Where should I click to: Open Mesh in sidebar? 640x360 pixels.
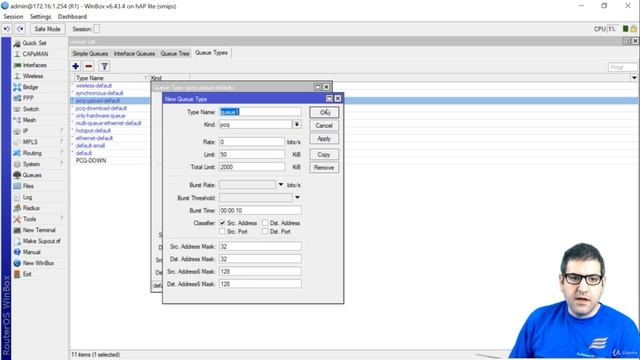pyautogui.click(x=29, y=120)
